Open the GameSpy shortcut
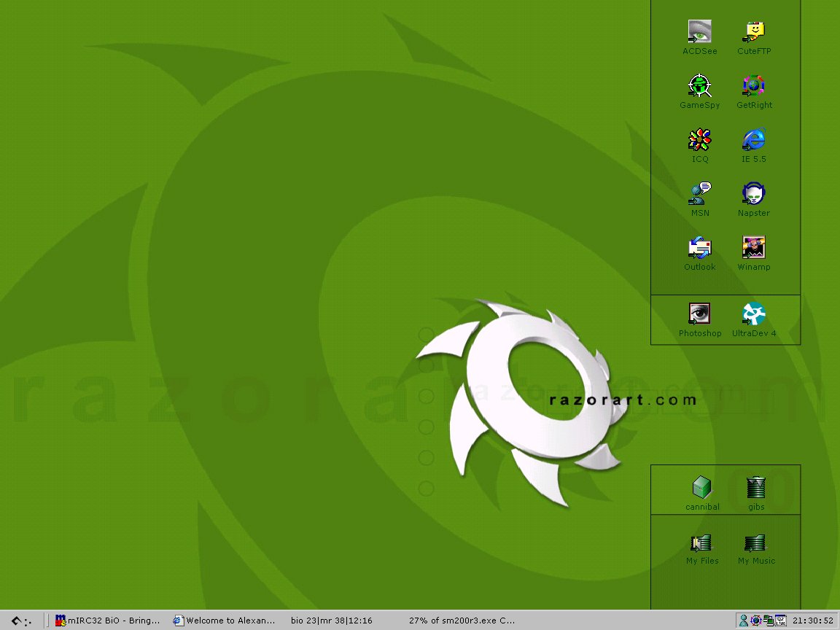 point(699,86)
